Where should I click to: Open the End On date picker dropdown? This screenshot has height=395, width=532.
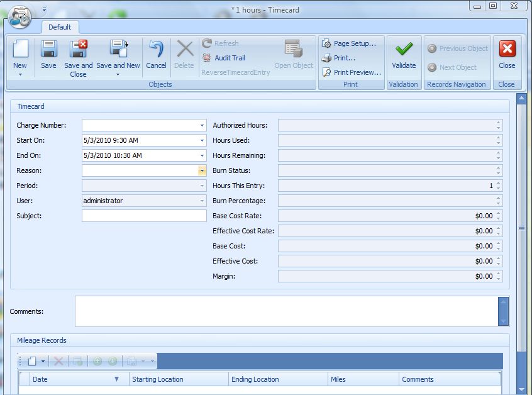pos(202,155)
